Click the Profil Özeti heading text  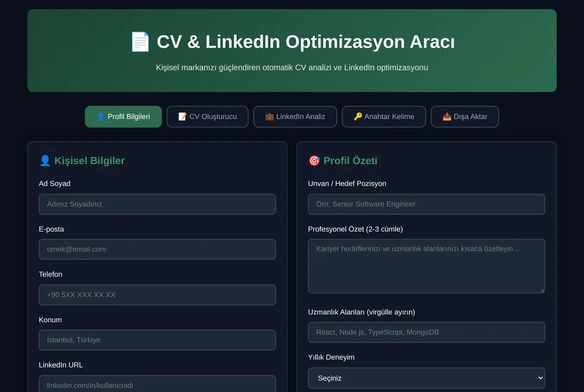(350, 160)
